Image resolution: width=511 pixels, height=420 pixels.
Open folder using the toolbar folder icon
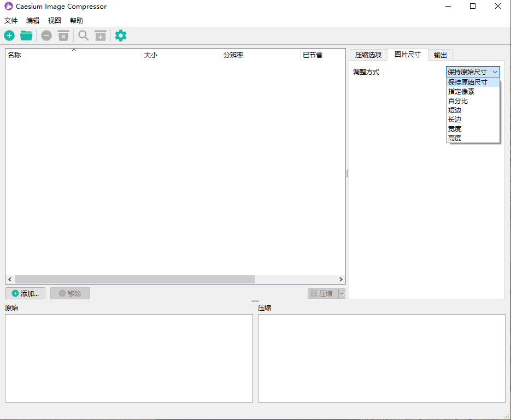26,36
